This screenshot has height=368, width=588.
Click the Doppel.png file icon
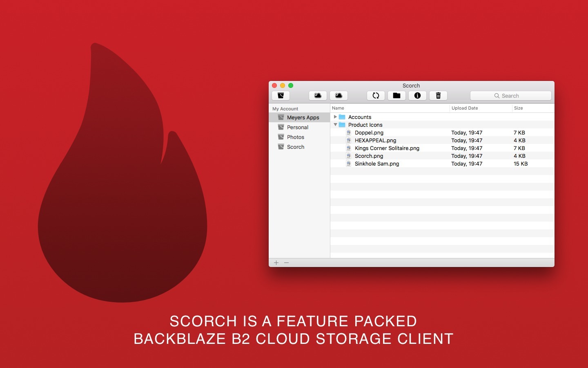tap(349, 132)
